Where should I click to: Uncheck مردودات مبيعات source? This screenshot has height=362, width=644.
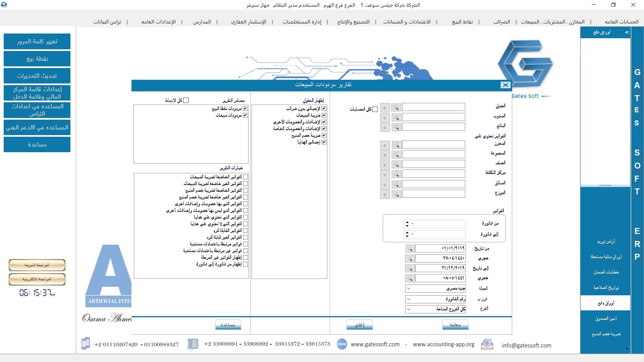pyautogui.click(x=245, y=115)
